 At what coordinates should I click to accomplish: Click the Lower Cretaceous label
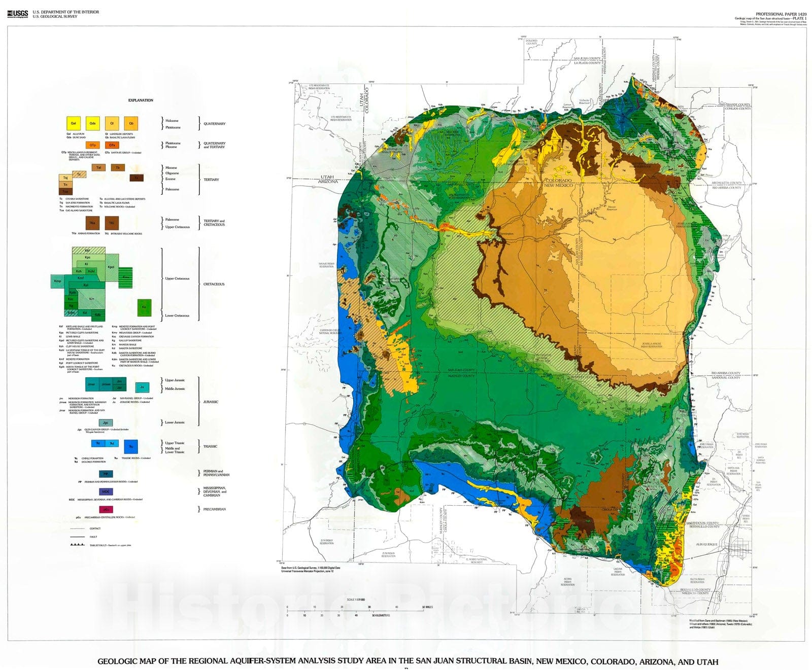(x=177, y=315)
